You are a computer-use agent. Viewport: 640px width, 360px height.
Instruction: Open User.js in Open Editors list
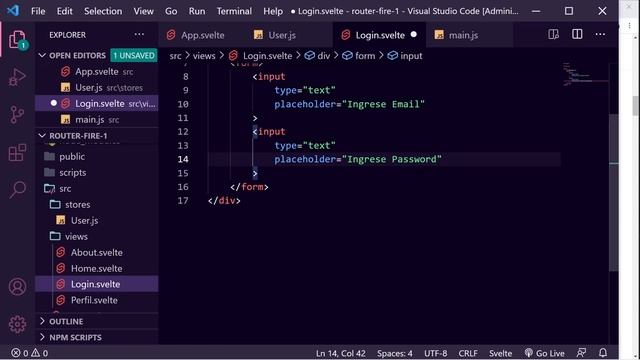(97, 87)
